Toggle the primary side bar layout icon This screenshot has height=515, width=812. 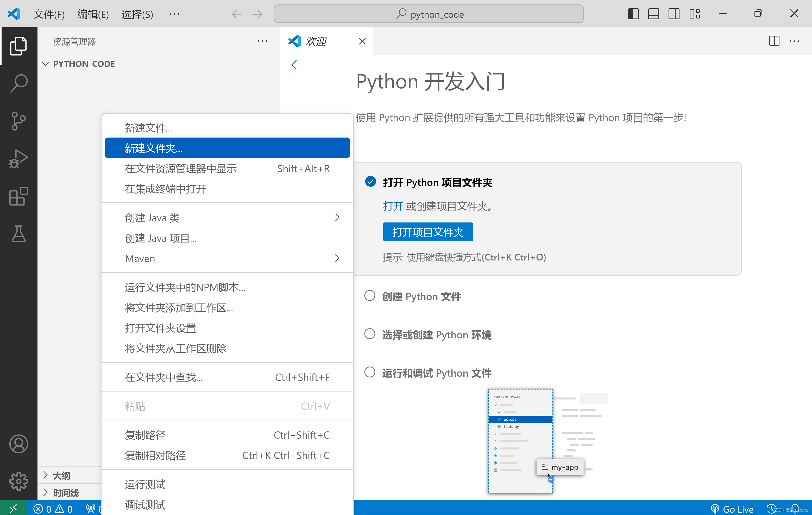pos(633,14)
